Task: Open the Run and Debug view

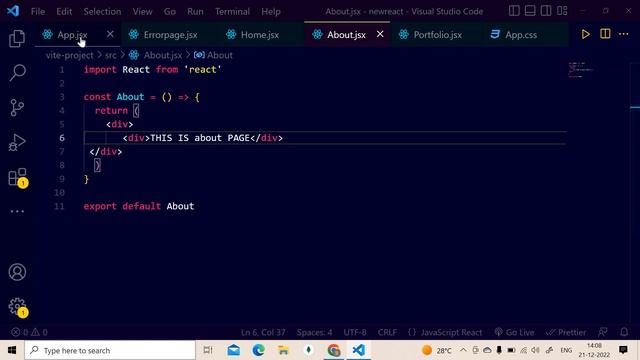Action: pos(17,142)
